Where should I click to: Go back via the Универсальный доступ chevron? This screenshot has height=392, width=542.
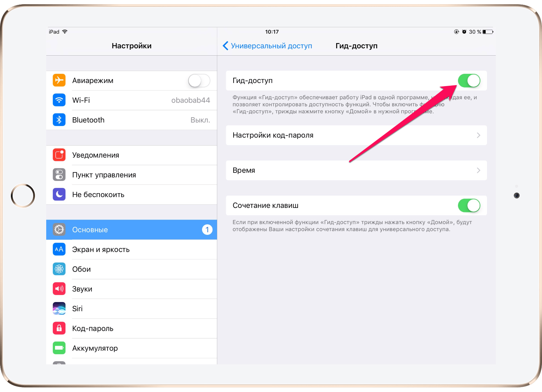coord(226,46)
